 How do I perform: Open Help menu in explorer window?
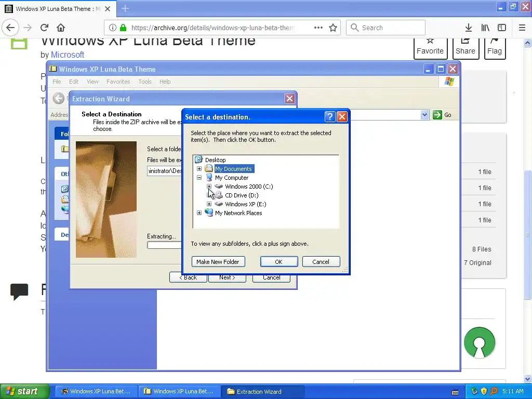coord(165,82)
